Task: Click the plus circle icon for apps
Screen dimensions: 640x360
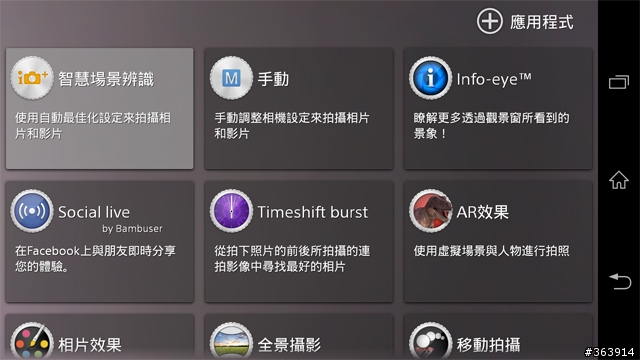Action: click(x=489, y=21)
